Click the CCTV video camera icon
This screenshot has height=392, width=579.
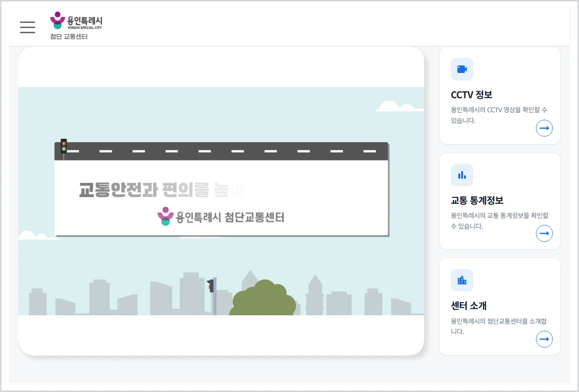462,69
